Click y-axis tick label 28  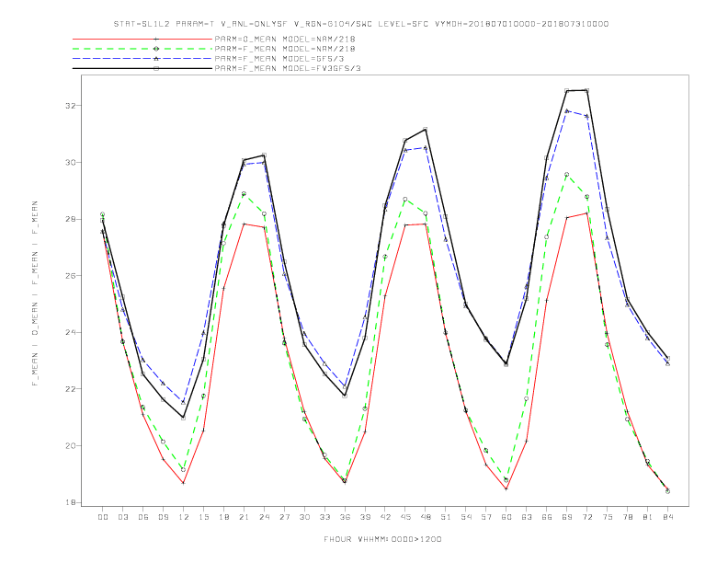[x=70, y=219]
